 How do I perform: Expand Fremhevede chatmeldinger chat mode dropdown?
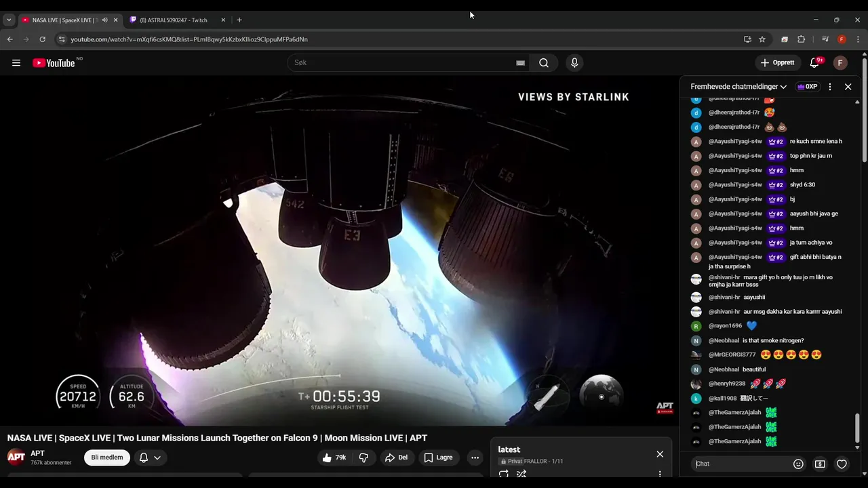coord(738,87)
